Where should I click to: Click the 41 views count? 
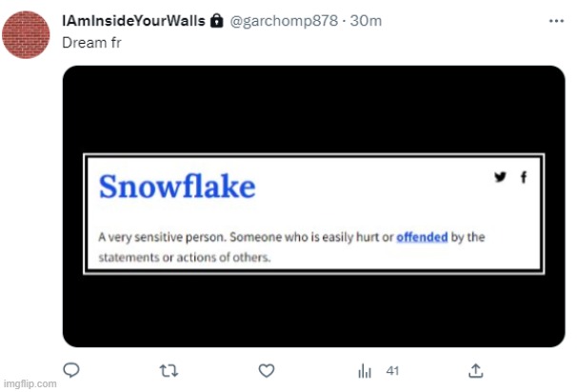click(x=392, y=370)
